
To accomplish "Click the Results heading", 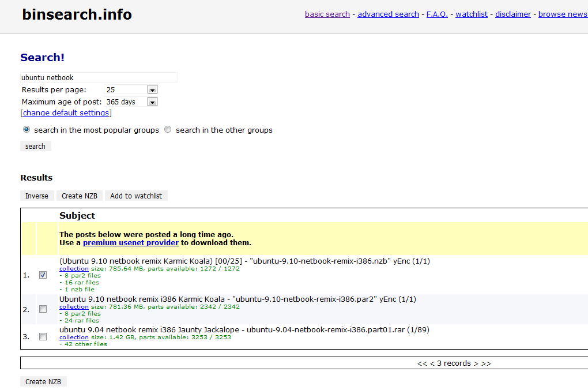I will pyautogui.click(x=36, y=178).
